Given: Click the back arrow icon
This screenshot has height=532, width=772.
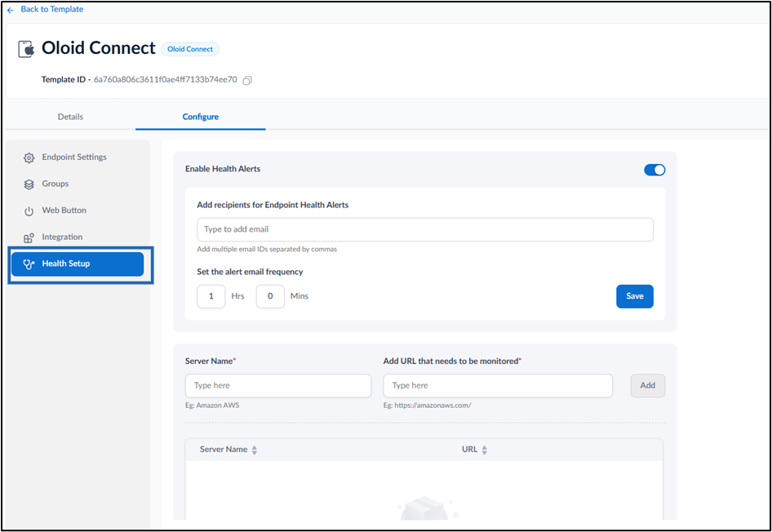Looking at the screenshot, I should click(11, 10).
